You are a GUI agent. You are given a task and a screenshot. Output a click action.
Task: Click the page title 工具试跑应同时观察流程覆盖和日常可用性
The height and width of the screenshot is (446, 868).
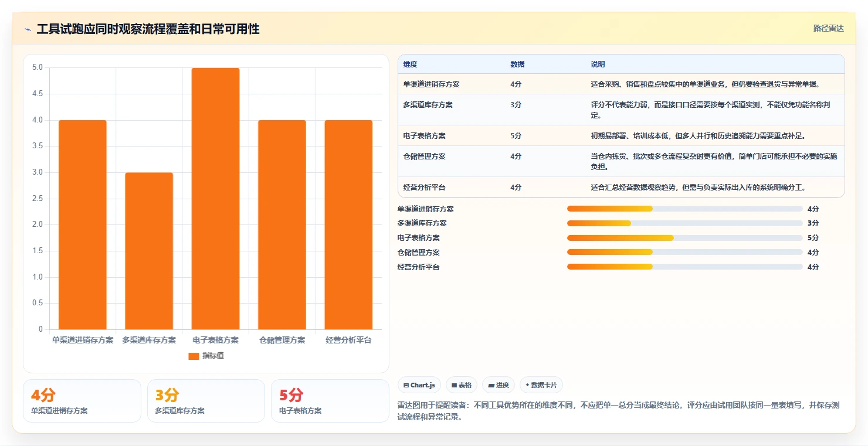[148, 29]
